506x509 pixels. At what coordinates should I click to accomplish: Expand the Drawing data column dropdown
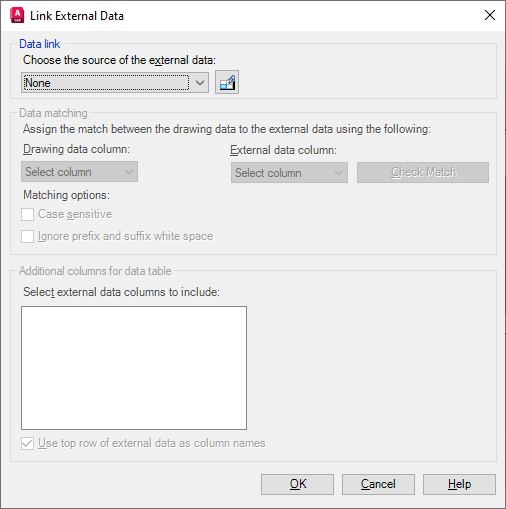click(79, 172)
